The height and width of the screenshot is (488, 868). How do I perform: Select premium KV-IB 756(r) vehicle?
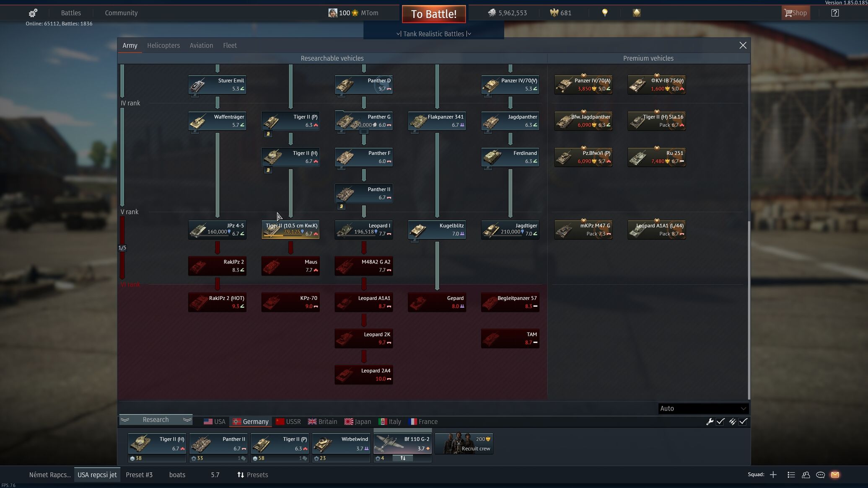pyautogui.click(x=656, y=85)
